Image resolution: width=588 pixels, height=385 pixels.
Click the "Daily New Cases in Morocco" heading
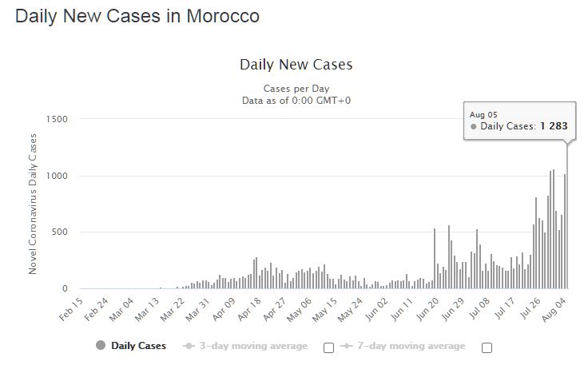137,16
